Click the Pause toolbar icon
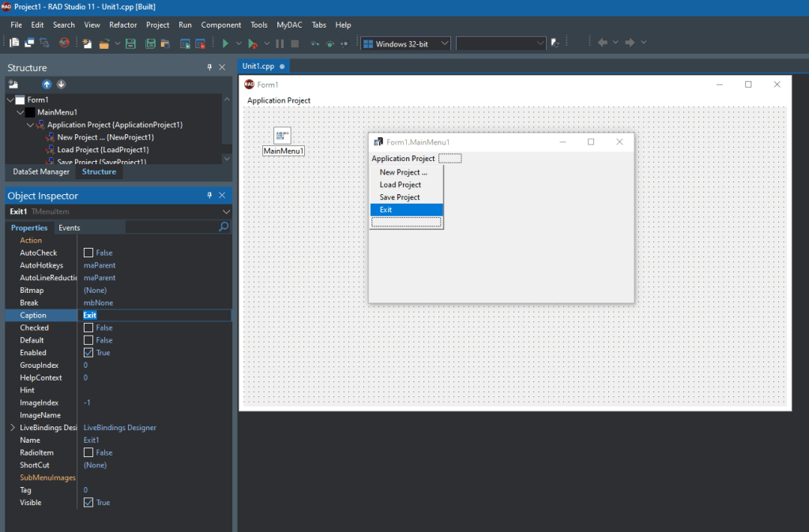809x532 pixels. (x=280, y=44)
